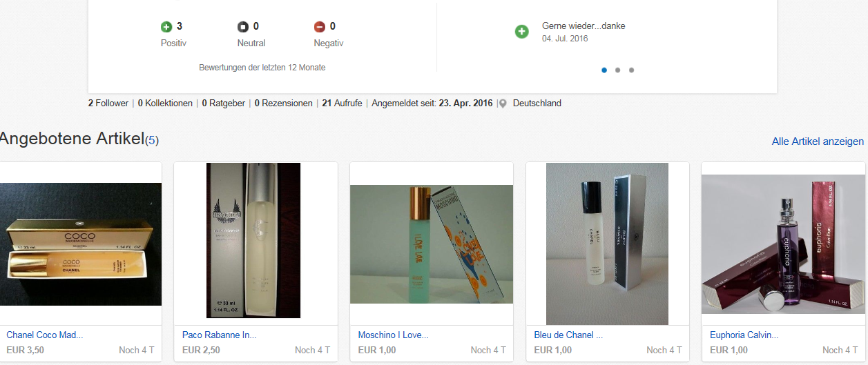This screenshot has height=365, width=868.
Task: Open the 'Euphoria Calvin...' listing title
Action: tap(744, 335)
